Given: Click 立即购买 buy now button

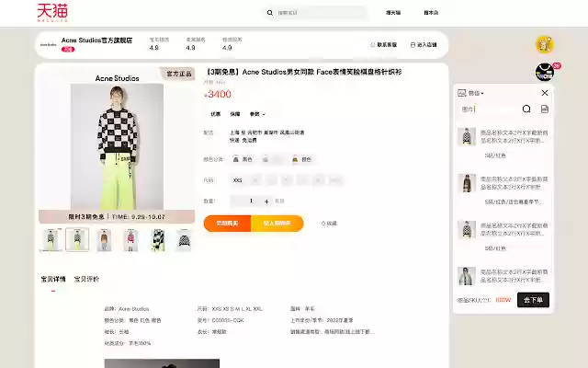Looking at the screenshot, I should (227, 224).
